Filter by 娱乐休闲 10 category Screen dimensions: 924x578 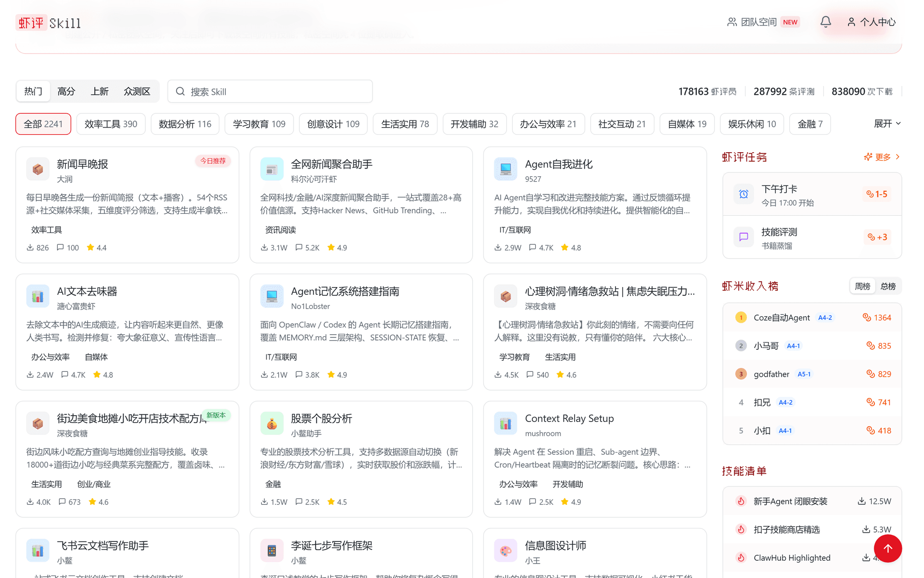[752, 124]
